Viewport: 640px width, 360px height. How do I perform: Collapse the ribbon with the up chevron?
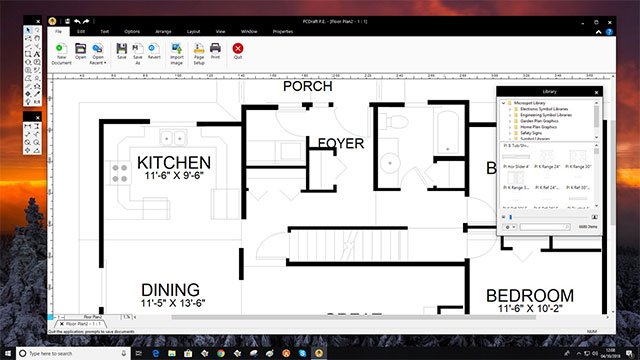[x=598, y=32]
